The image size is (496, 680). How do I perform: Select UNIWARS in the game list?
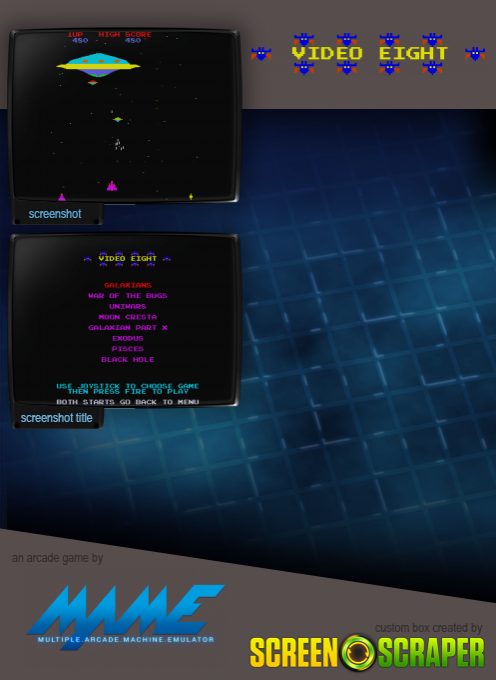tap(127, 306)
